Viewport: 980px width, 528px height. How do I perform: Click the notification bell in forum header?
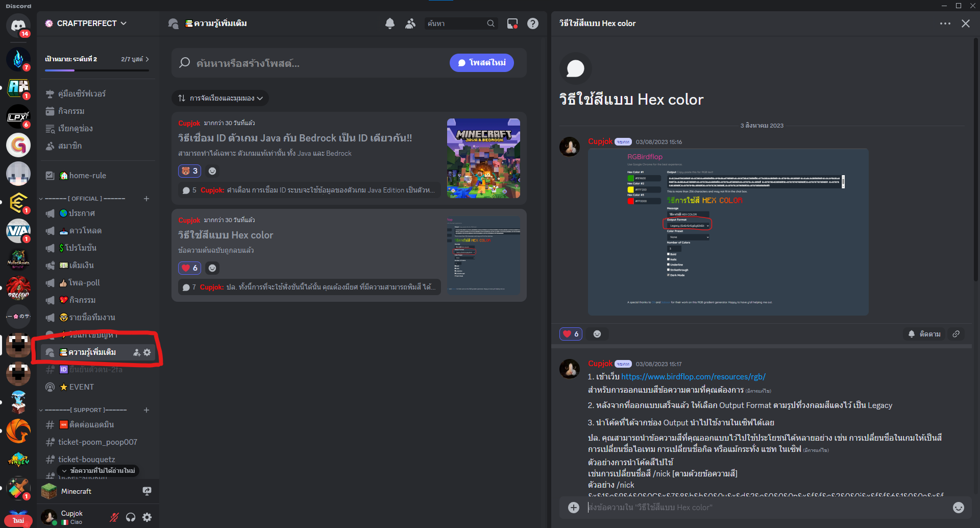coord(390,23)
